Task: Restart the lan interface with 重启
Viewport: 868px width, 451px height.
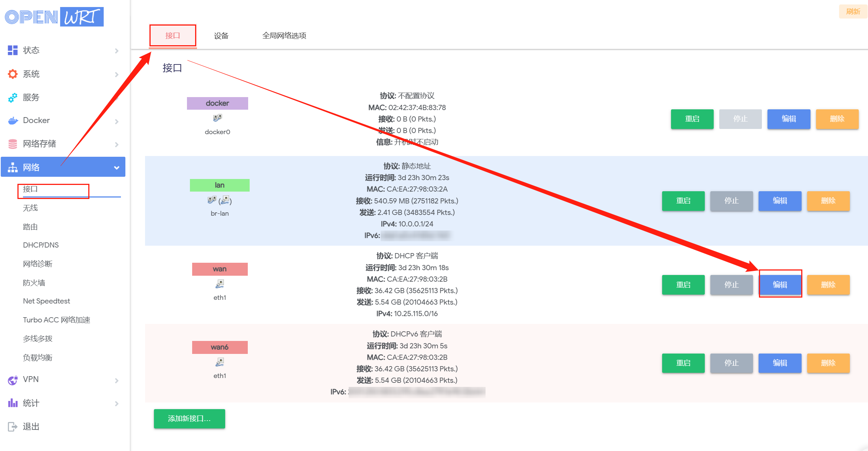Action: [683, 201]
